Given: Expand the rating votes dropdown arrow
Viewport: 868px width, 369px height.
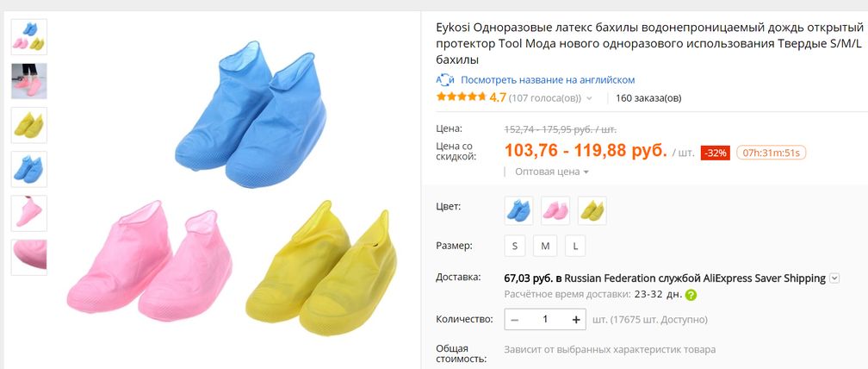Looking at the screenshot, I should click(x=590, y=98).
